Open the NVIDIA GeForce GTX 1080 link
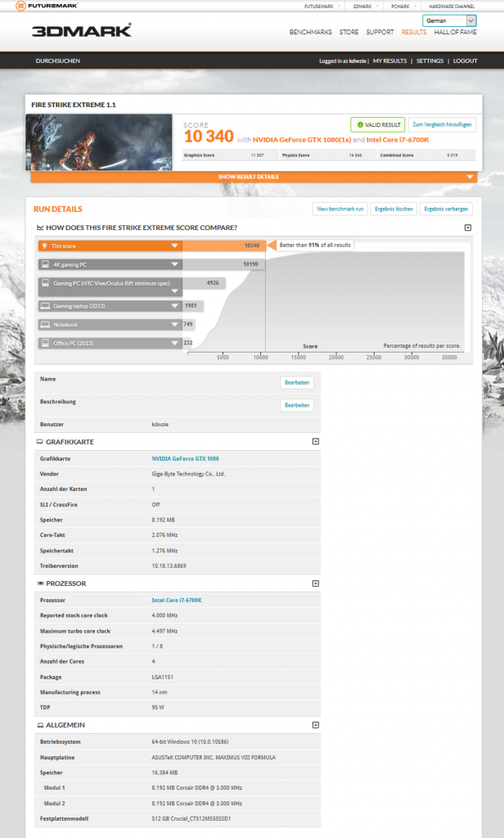504x838 pixels. (x=185, y=458)
